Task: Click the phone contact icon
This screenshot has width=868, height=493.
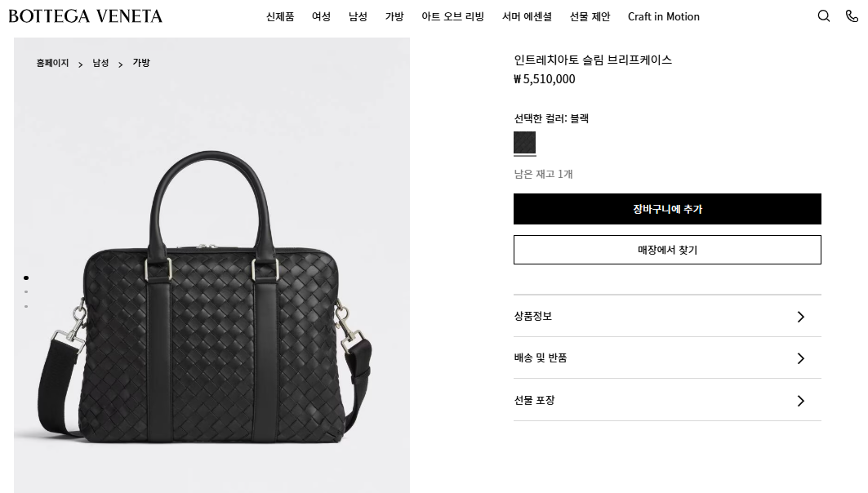Action: (x=852, y=16)
